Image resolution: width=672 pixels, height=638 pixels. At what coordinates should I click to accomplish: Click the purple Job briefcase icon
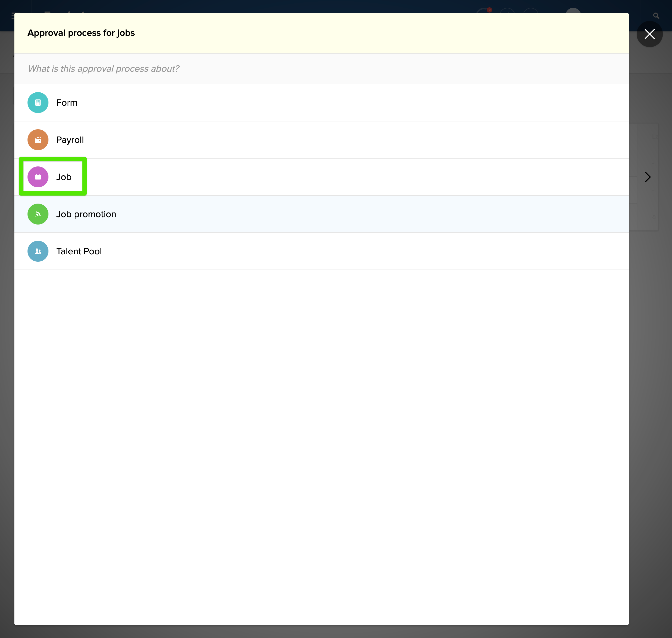(x=38, y=177)
